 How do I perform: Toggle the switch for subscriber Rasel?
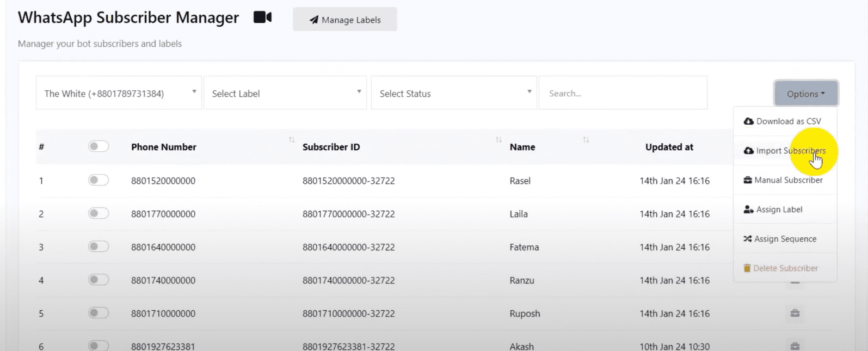(x=99, y=180)
